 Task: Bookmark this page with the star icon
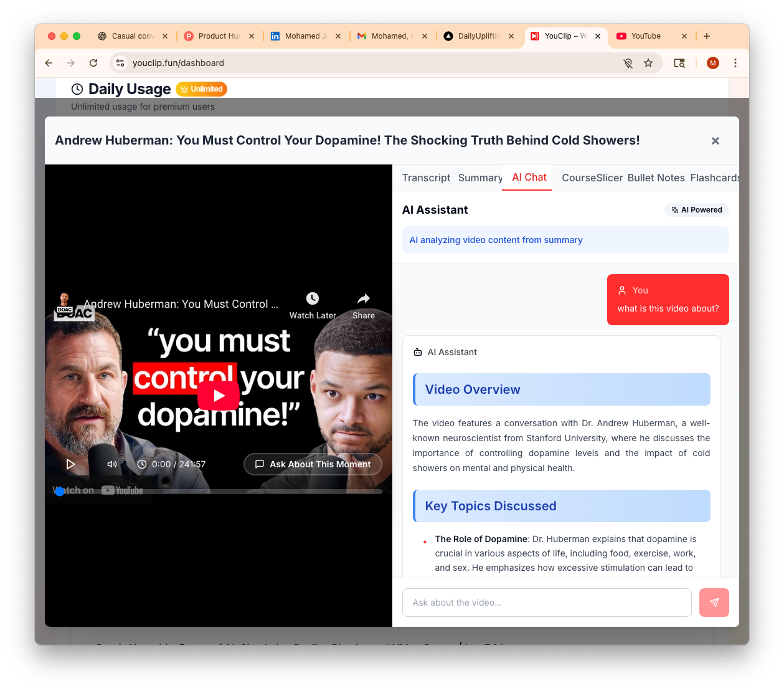pyautogui.click(x=648, y=63)
